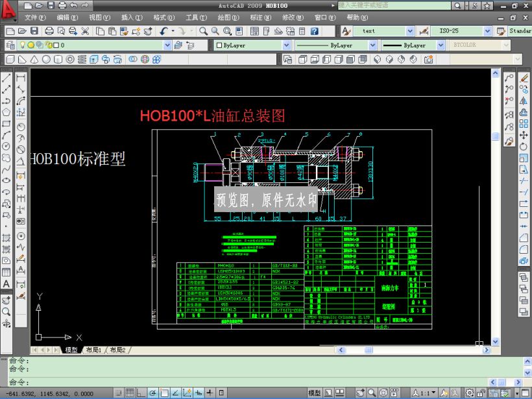
Task: Toggle Dynamic Input in status bar
Action: coord(199,393)
